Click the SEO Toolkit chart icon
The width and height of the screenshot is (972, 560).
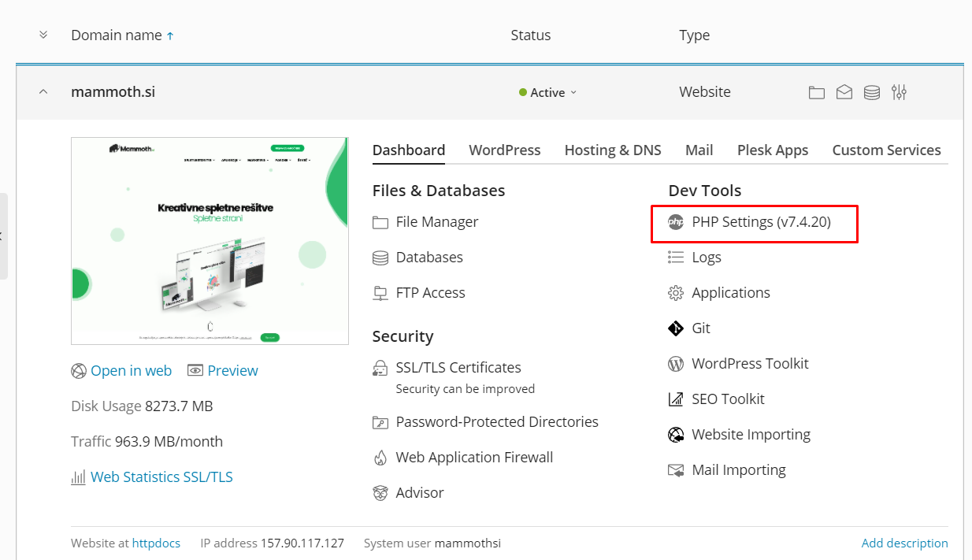[676, 399]
